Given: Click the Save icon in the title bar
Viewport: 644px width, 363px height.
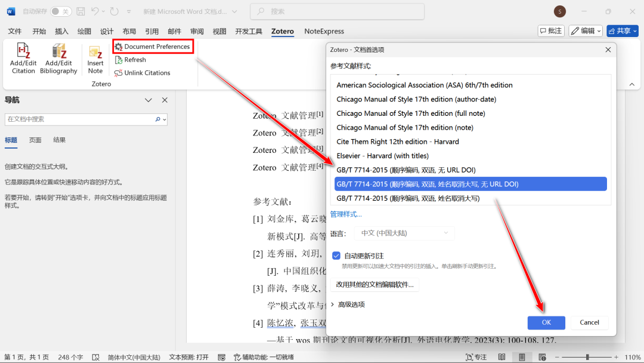Looking at the screenshot, I should (x=80, y=11).
